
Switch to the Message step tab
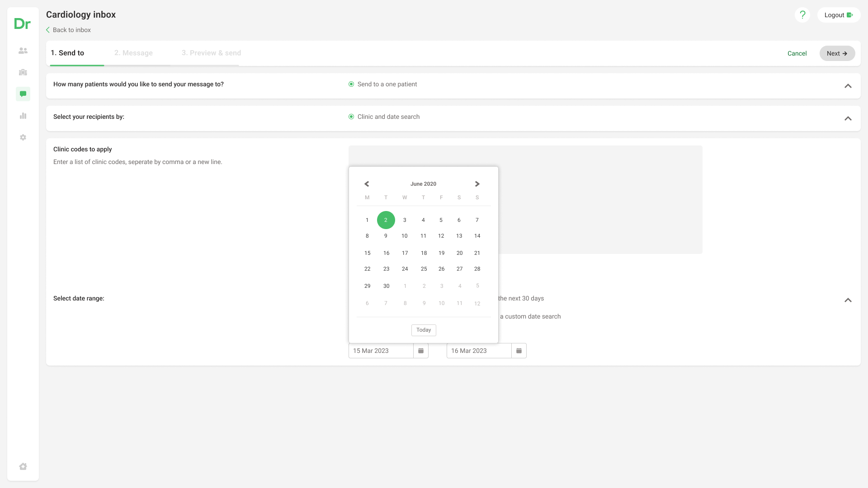click(x=133, y=53)
